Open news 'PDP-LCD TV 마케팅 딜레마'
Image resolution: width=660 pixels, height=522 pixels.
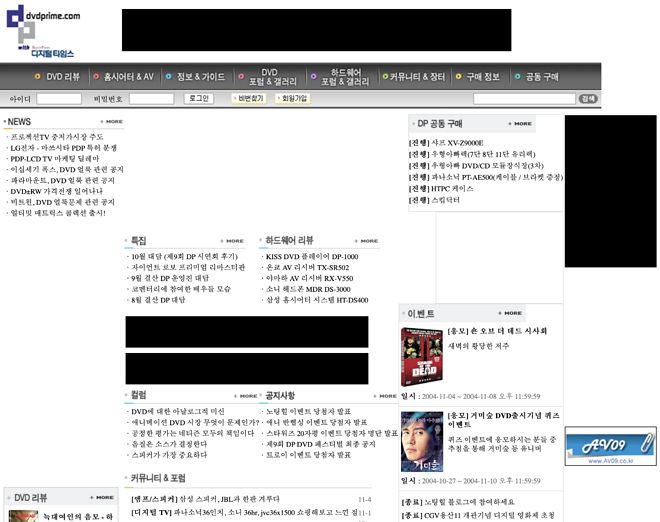(x=55, y=159)
